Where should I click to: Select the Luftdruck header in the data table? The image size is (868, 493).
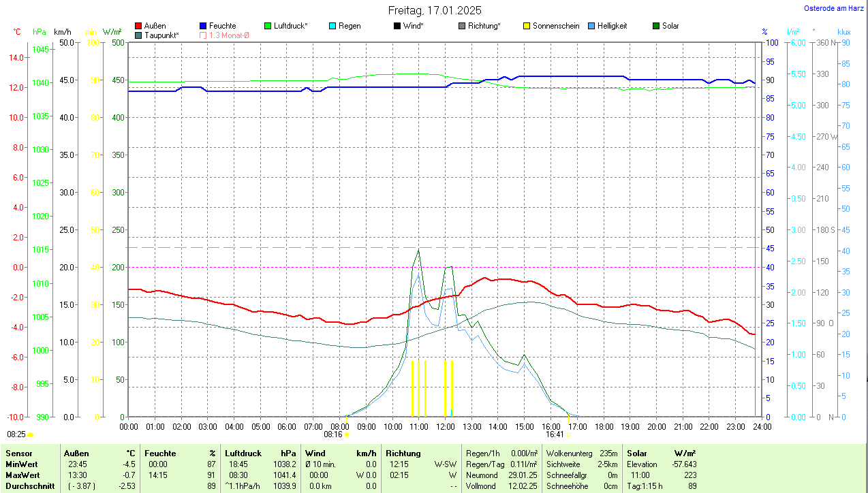[x=243, y=453]
